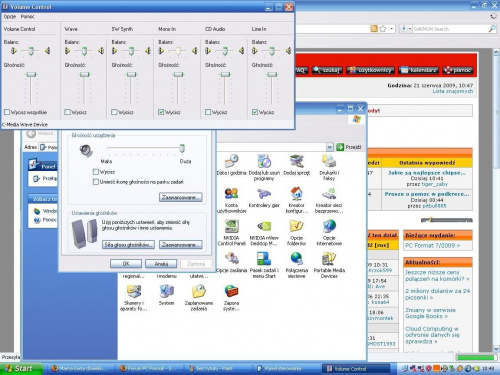Open Pasek zadań i menu Start icon
This screenshot has height=375, width=500.
[x=264, y=259]
